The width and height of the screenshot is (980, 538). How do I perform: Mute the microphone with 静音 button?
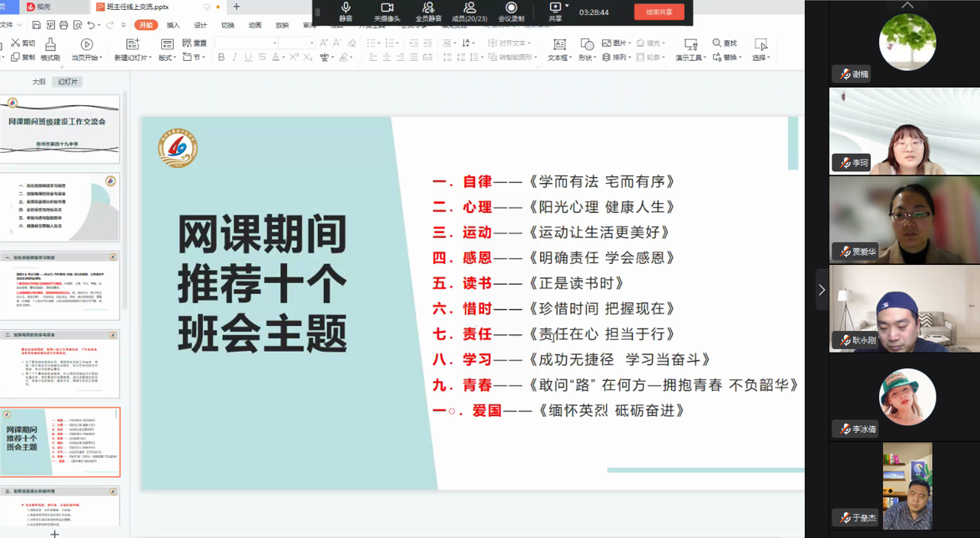coord(345,11)
